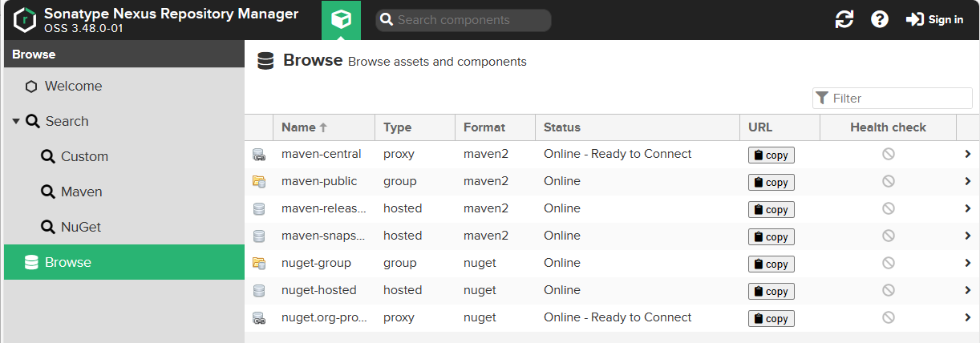
Task: Click the nuget-group repository folder icon
Action: (258, 263)
